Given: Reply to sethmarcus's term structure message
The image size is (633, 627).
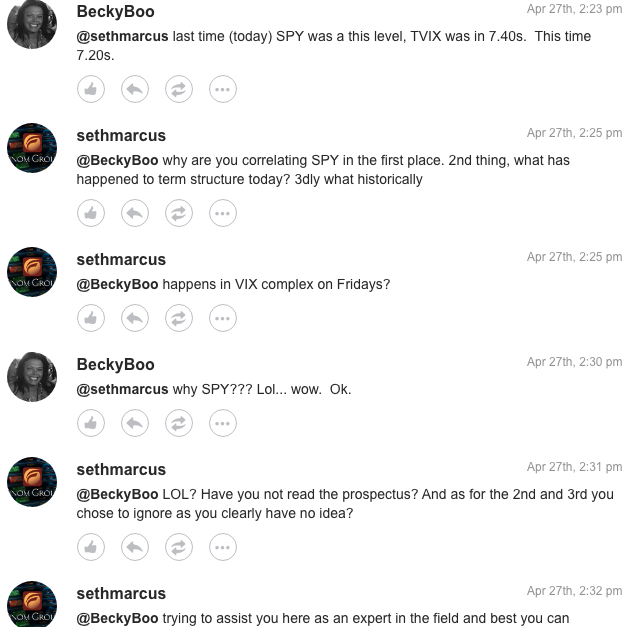Looking at the screenshot, I should tap(135, 213).
